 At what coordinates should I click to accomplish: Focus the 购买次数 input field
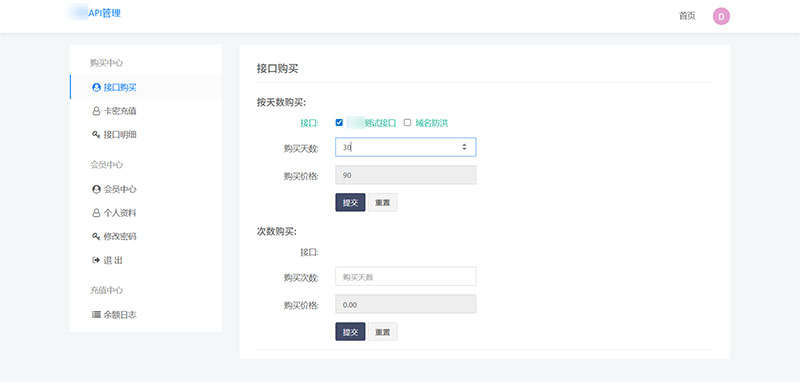tap(406, 276)
